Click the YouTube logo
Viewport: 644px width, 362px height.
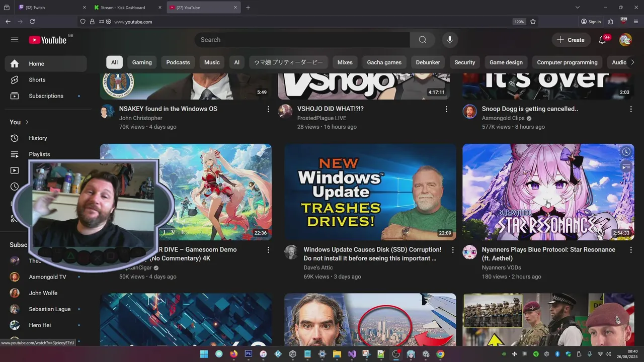pyautogui.click(x=48, y=40)
